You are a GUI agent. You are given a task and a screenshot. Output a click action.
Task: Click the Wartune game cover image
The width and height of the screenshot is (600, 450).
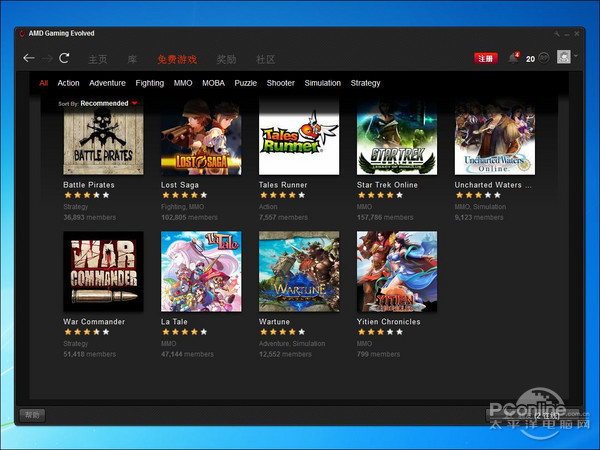click(x=299, y=272)
